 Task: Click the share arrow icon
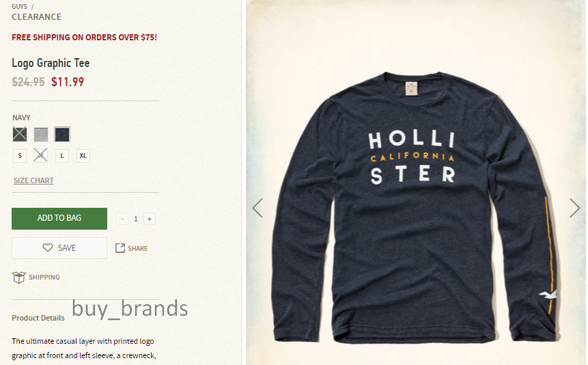pos(120,248)
